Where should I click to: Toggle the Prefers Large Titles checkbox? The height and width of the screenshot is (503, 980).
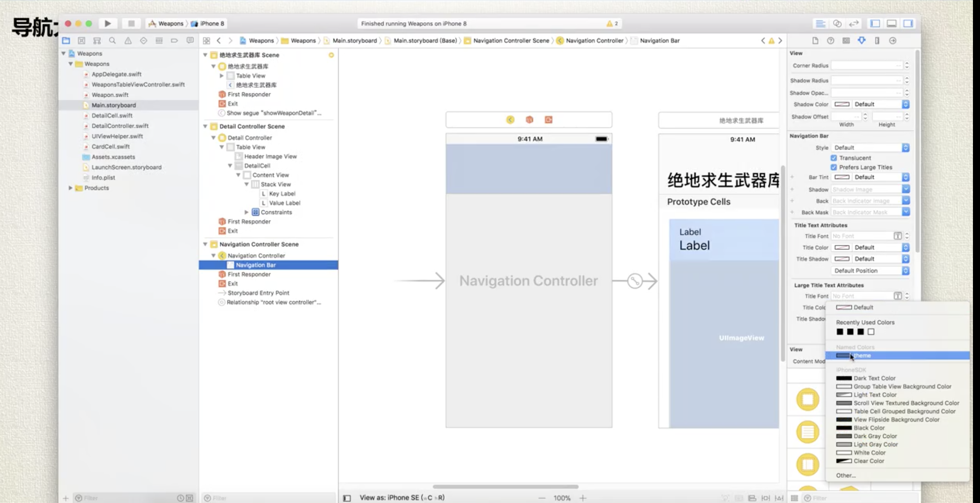(x=834, y=167)
